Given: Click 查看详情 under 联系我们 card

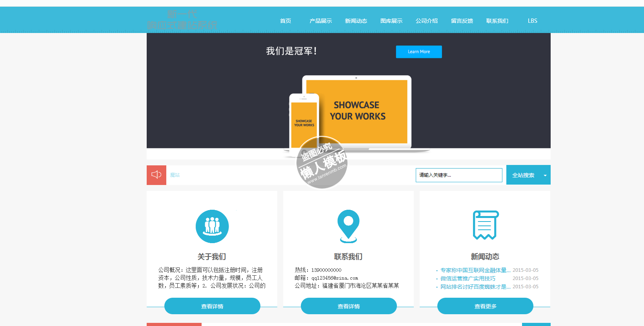Looking at the screenshot, I should [349, 306].
